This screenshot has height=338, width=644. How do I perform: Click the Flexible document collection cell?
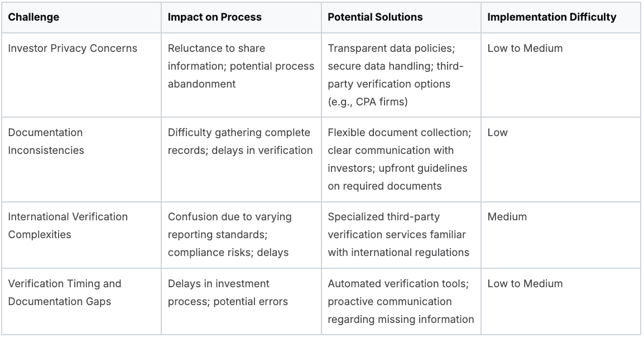tap(401, 160)
